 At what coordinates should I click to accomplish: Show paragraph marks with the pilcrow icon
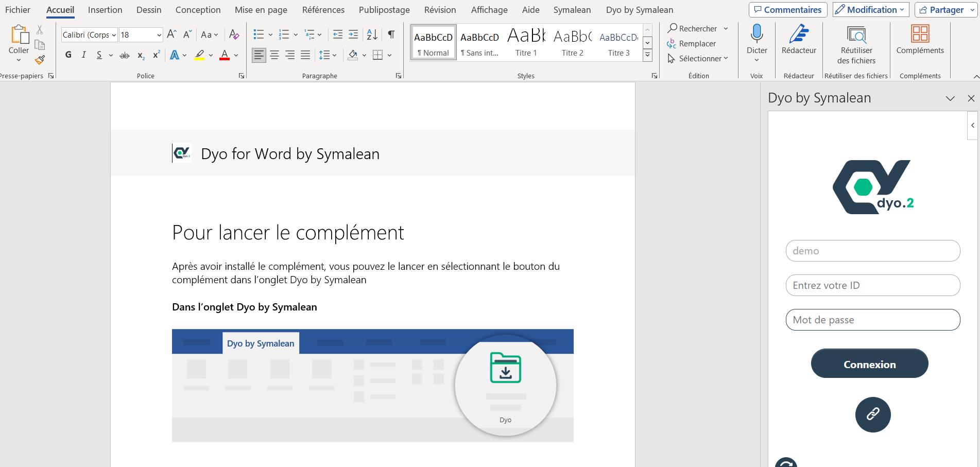coord(391,34)
